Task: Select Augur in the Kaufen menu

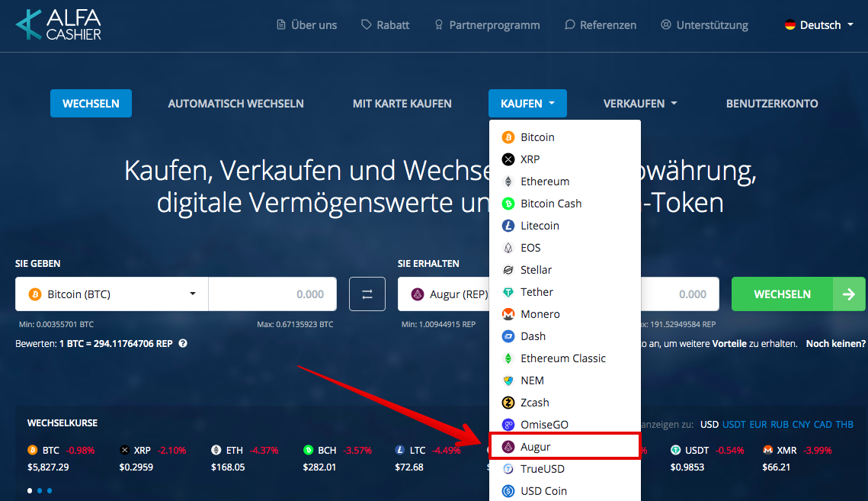Action: tap(565, 447)
